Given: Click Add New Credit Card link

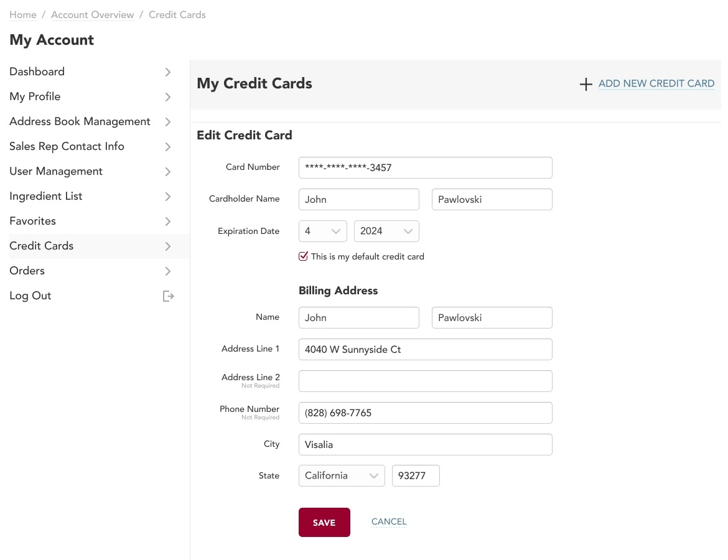Looking at the screenshot, I should click(656, 83).
